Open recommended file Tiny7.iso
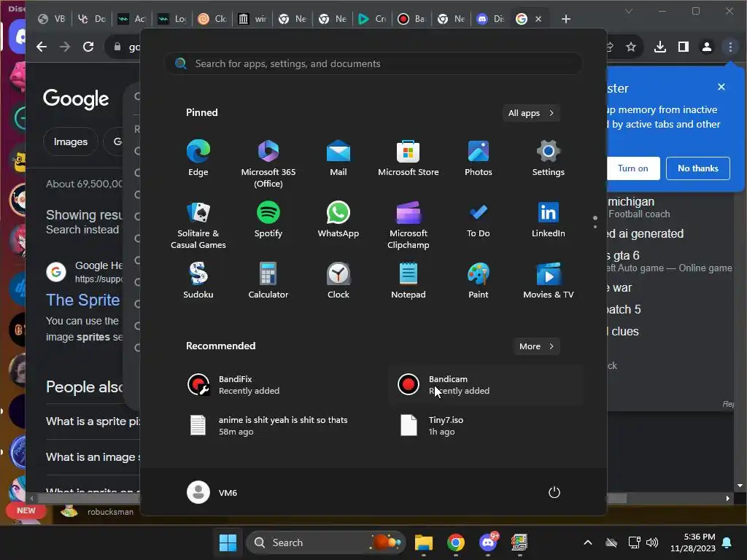The height and width of the screenshot is (560, 747). tap(486, 426)
